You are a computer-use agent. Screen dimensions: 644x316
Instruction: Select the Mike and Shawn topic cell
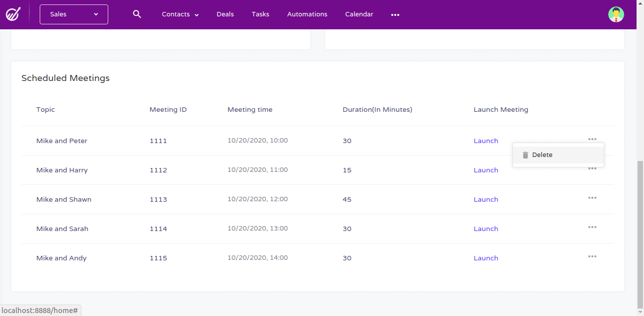pyautogui.click(x=64, y=199)
